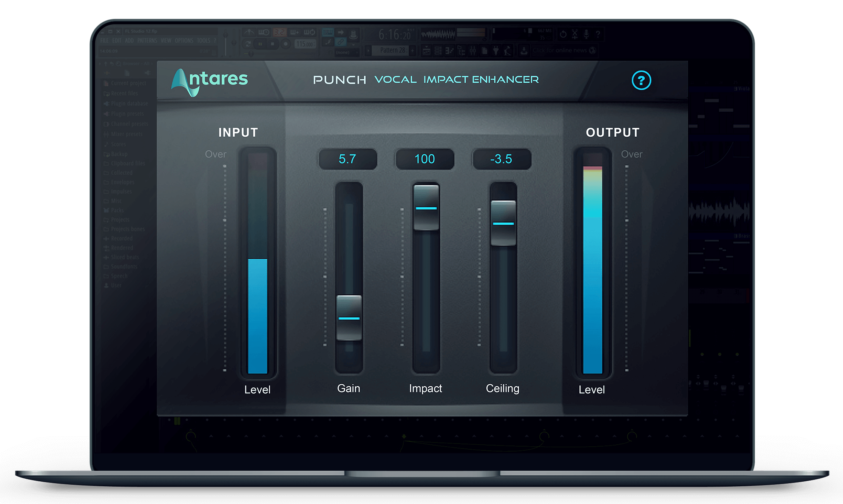Screen dimensions: 843x504
Task: Click the Gain value field showing 5.7
Action: pos(347,159)
